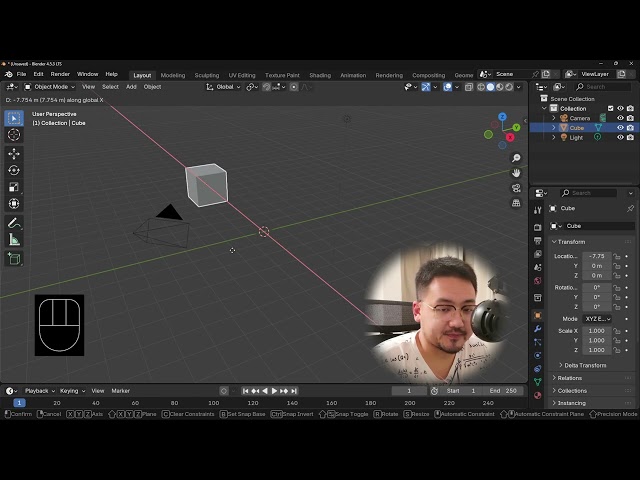This screenshot has width=640, height=480.
Task: Open the Playback dropdown
Action: [40, 391]
